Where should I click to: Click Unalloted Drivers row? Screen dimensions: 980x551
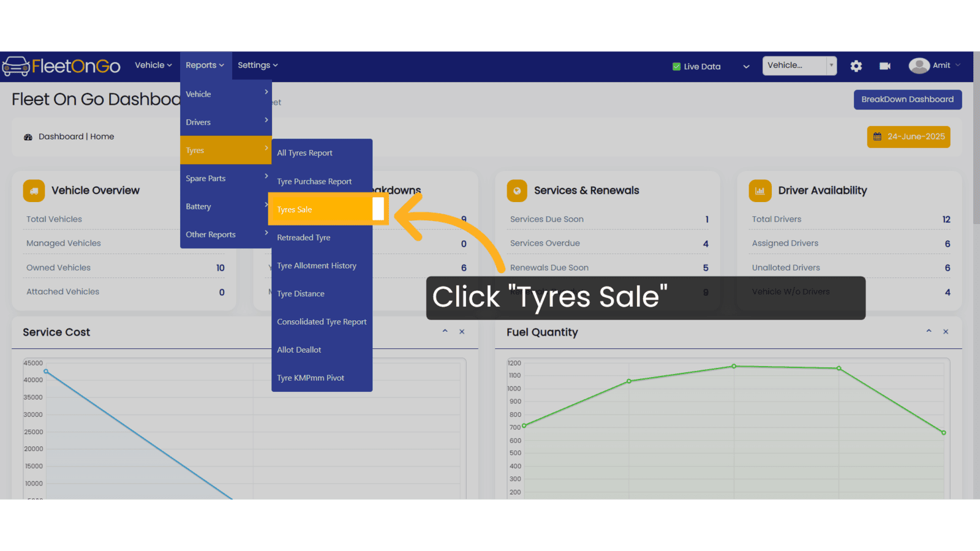tap(850, 268)
